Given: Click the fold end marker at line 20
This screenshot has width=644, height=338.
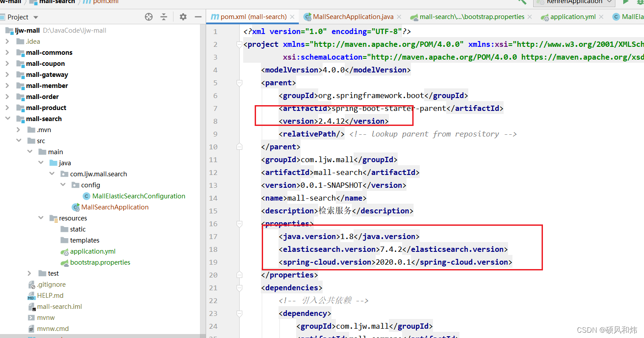Looking at the screenshot, I should pyautogui.click(x=239, y=275).
